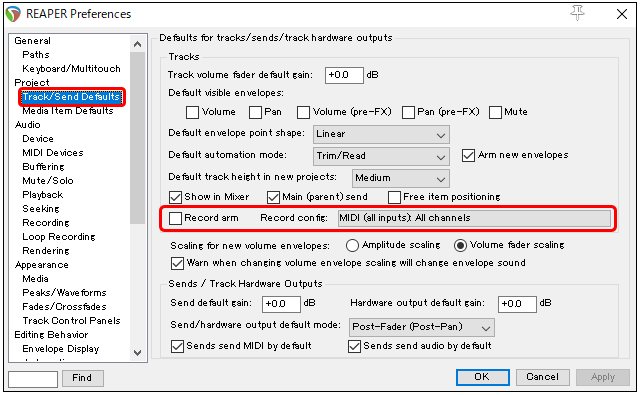Toggle Main (parent) send checkbox
Screen dimensions: 640x395
coord(273,198)
